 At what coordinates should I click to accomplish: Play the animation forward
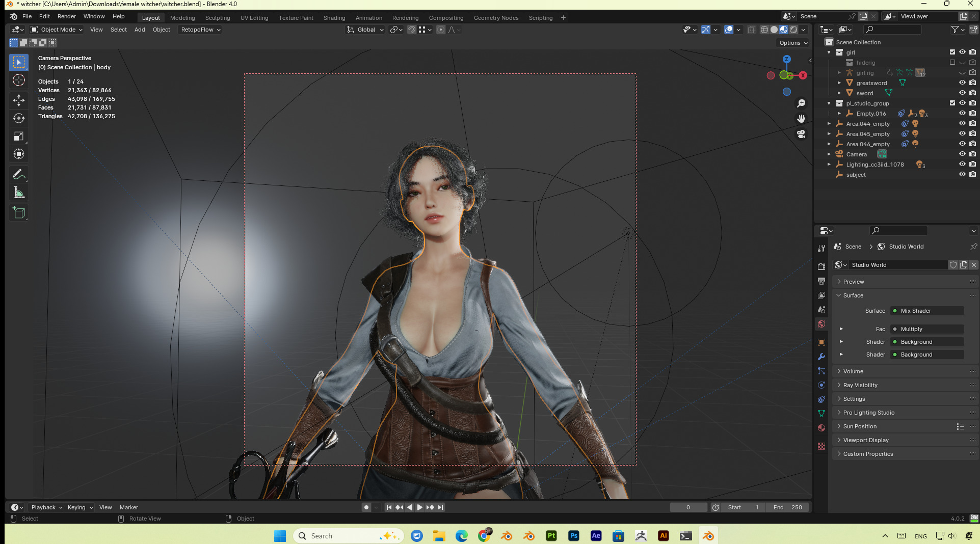(x=420, y=507)
